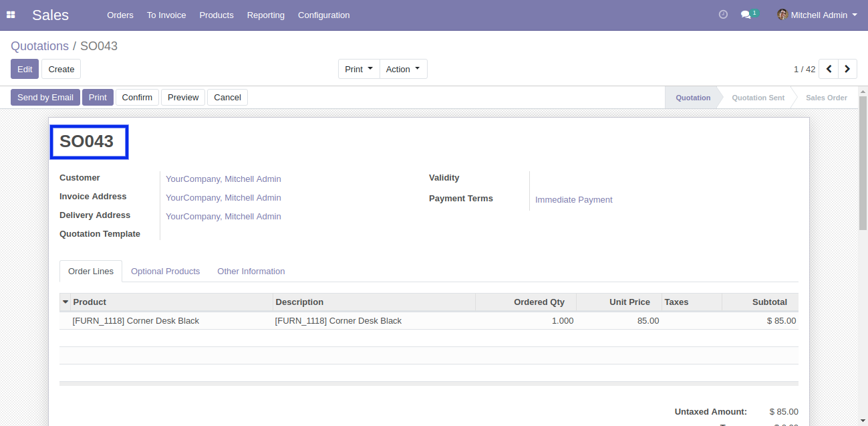This screenshot has height=426, width=868.
Task: Click the SO043 order title
Action: tap(87, 141)
